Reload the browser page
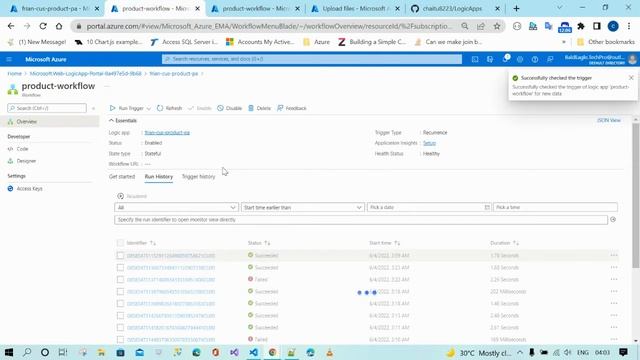The image size is (640, 360). 43,26
